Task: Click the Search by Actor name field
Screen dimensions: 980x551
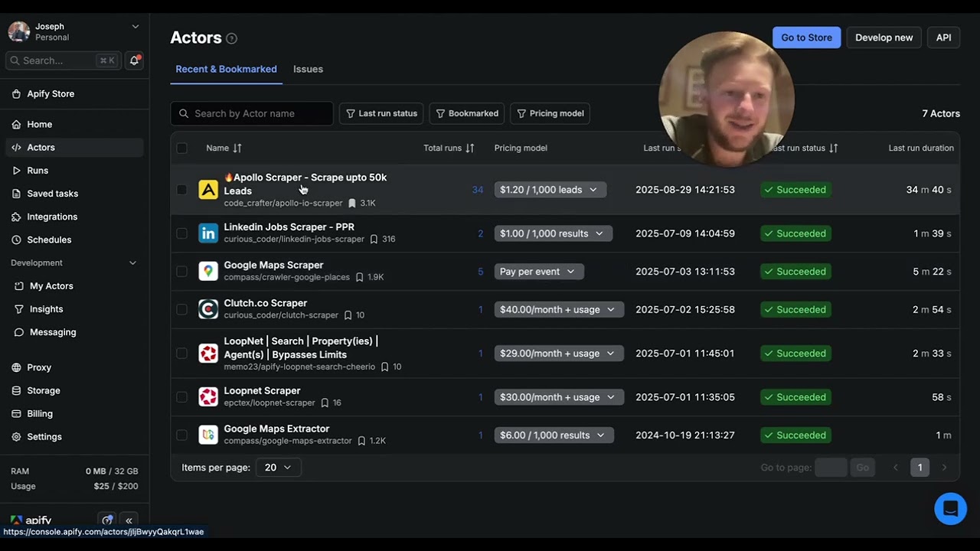Action: (252, 113)
